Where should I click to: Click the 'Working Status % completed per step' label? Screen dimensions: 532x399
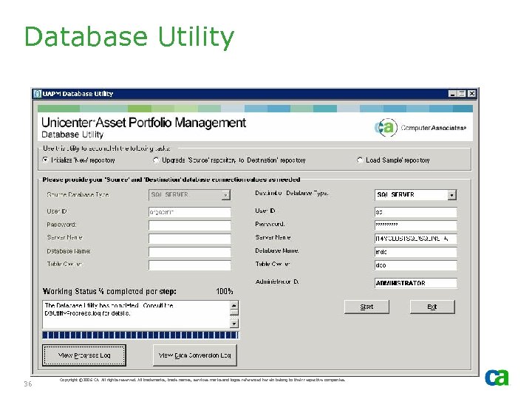point(109,291)
